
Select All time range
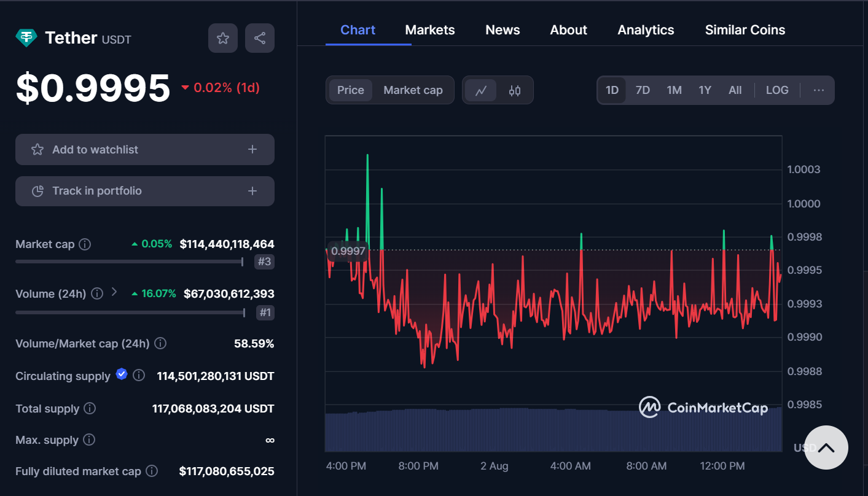point(735,90)
